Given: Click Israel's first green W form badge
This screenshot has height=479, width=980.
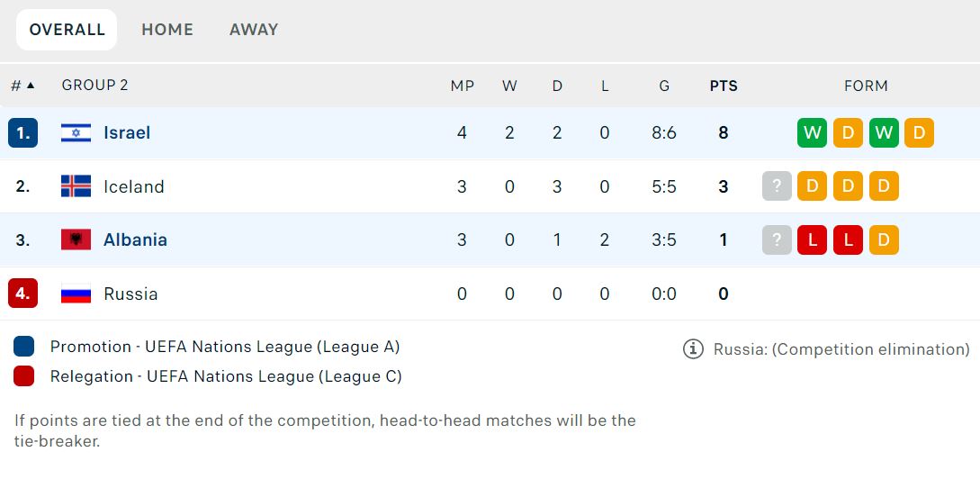Looking at the screenshot, I should pyautogui.click(x=812, y=133).
